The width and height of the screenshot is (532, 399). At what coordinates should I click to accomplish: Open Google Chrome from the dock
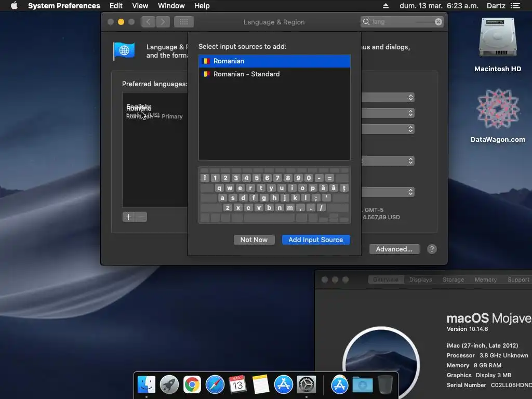point(192,384)
